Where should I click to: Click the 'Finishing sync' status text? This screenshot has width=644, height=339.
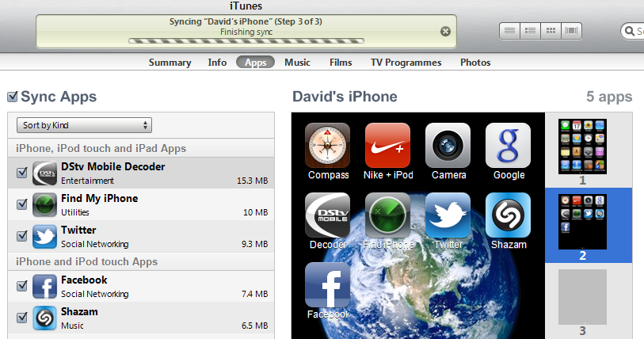point(246,32)
